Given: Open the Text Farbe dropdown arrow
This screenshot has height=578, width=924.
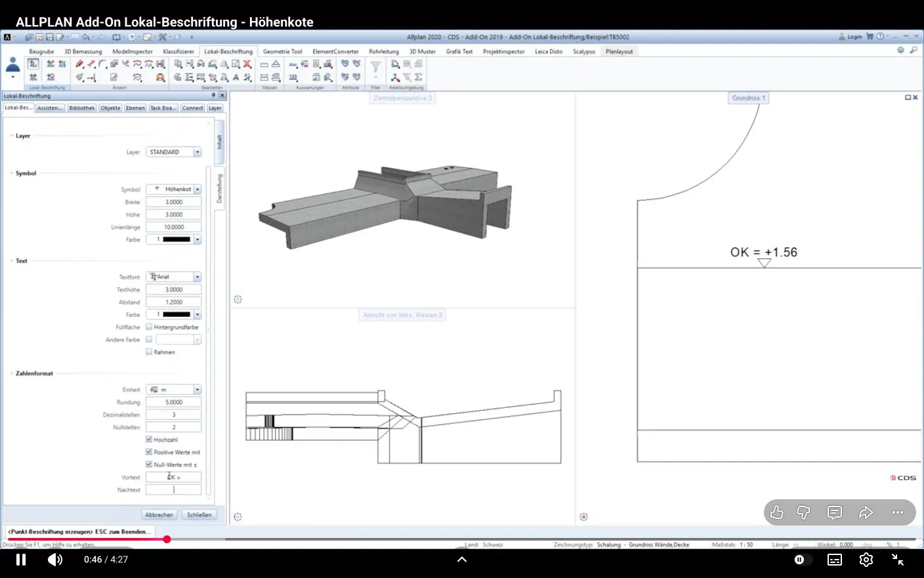Looking at the screenshot, I should click(x=197, y=315).
